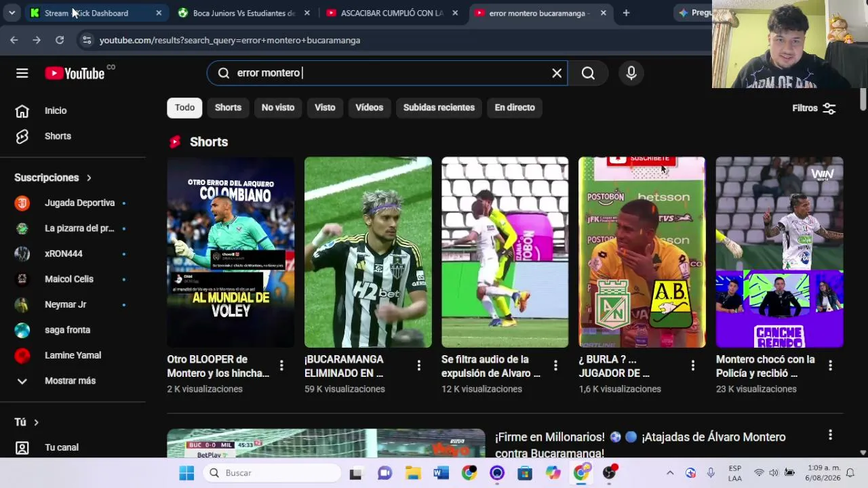This screenshot has width=868, height=488.
Task: View site information icon in address bar
Action: click(x=86, y=40)
